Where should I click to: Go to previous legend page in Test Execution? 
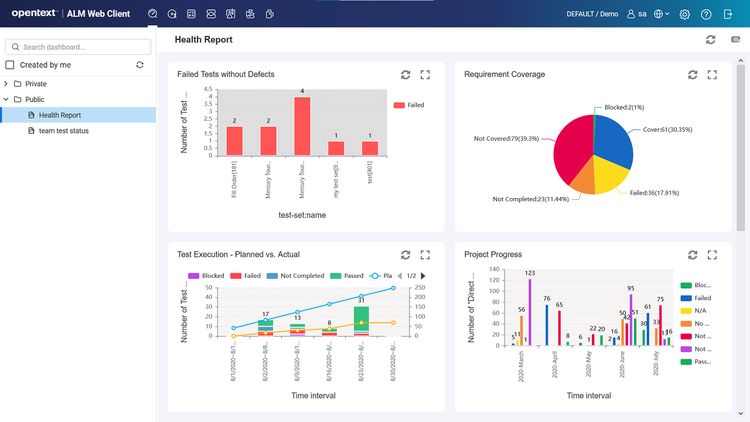[400, 276]
